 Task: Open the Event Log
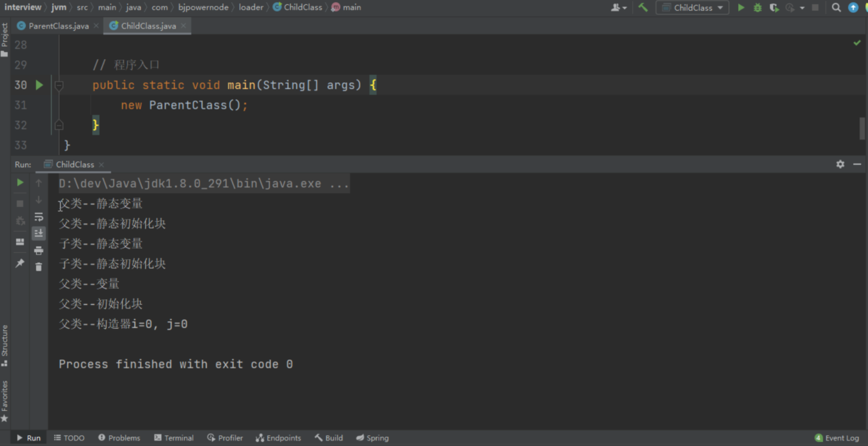click(837, 438)
